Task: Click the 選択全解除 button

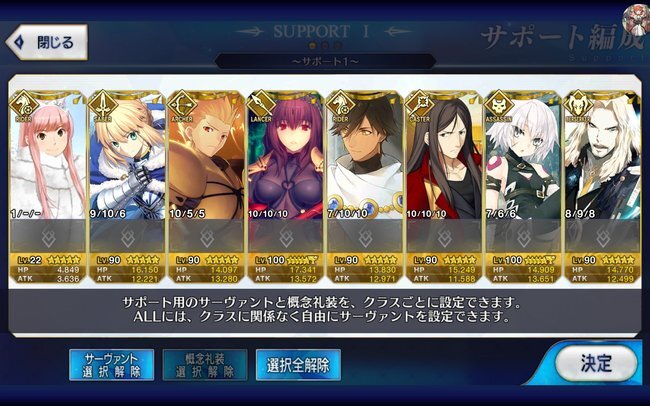Action: coord(298,365)
